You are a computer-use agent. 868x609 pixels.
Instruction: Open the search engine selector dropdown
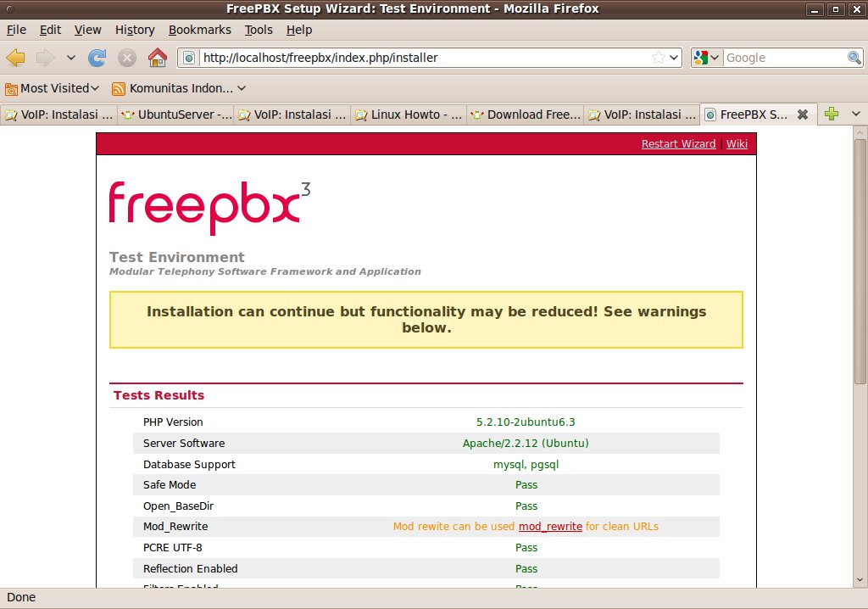point(706,58)
